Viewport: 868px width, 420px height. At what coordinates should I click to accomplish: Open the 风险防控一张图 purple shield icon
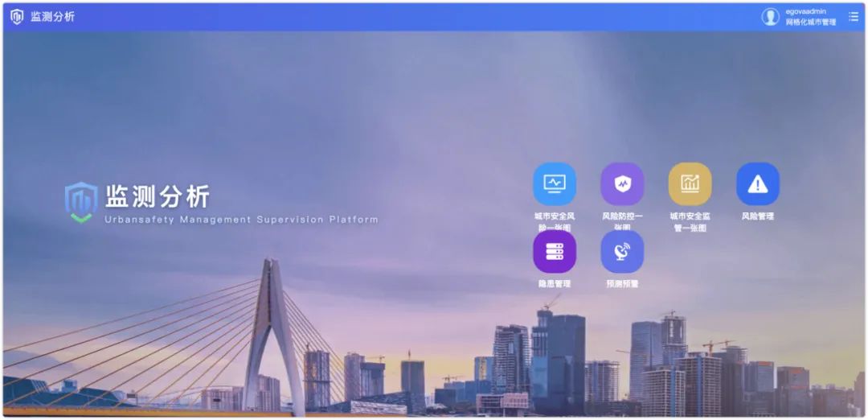622,183
